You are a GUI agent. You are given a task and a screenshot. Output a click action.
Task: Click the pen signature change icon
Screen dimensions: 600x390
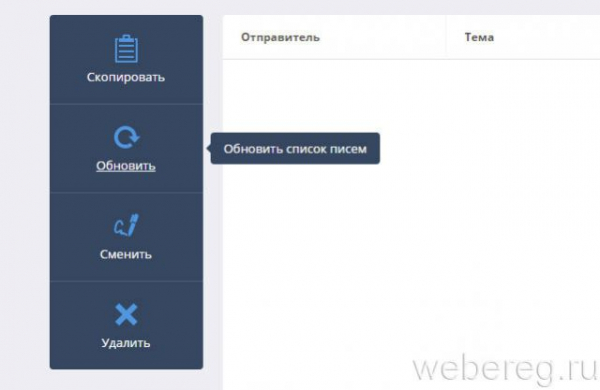tap(126, 225)
